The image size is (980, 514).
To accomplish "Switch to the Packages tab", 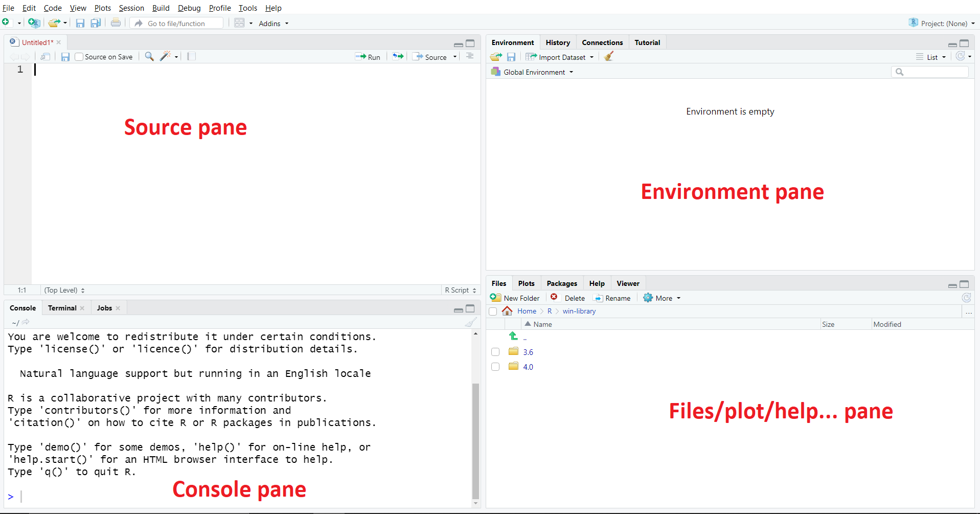I will click(x=561, y=283).
